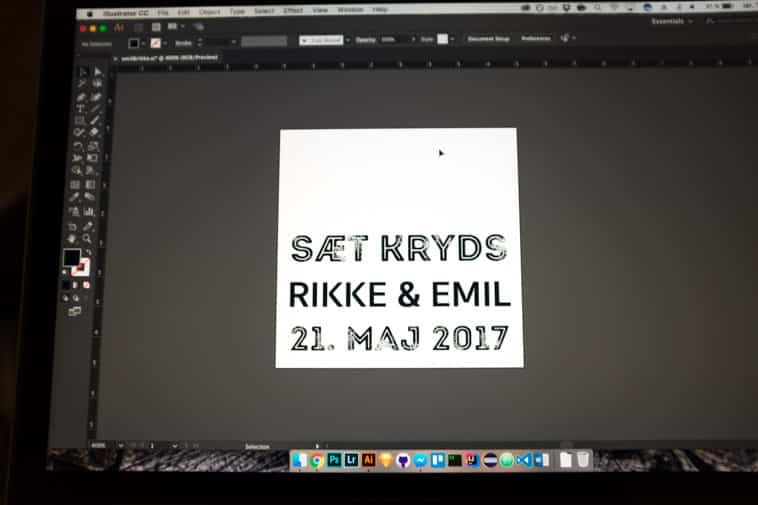Open the graphic Style swatch dropdown
This screenshot has height=505, width=758.
452,39
